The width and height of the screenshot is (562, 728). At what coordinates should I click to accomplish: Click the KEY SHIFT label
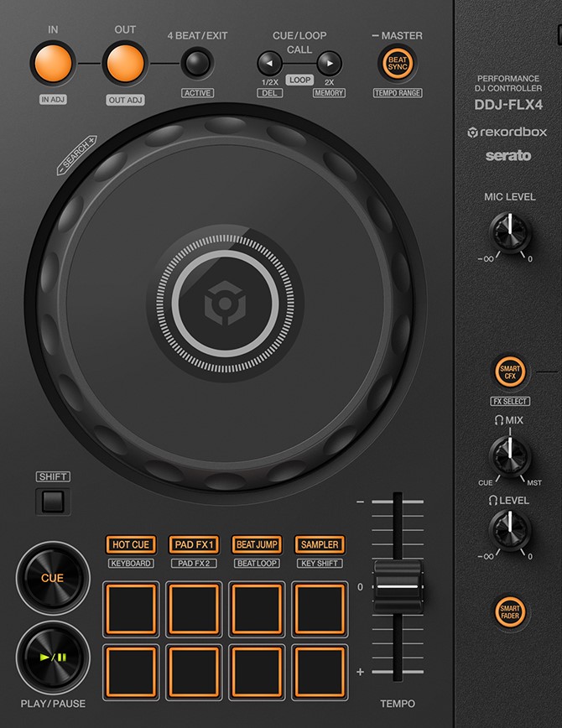320,563
